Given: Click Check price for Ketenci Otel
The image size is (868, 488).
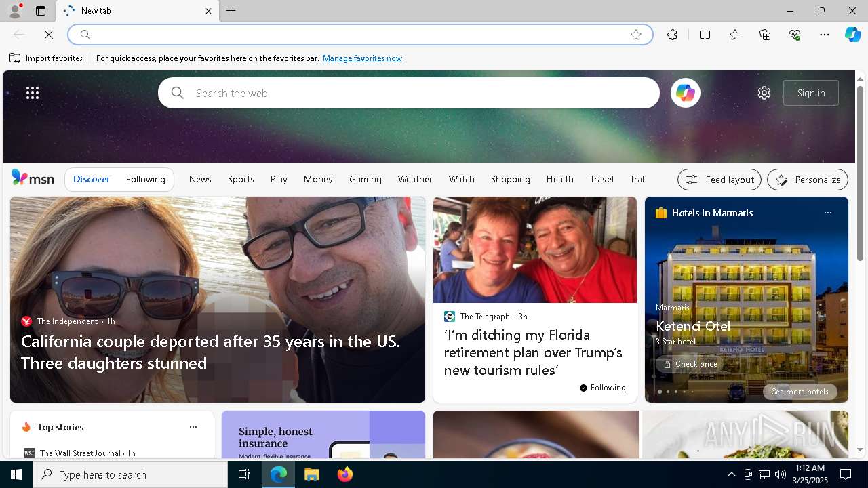Looking at the screenshot, I should coord(690,364).
